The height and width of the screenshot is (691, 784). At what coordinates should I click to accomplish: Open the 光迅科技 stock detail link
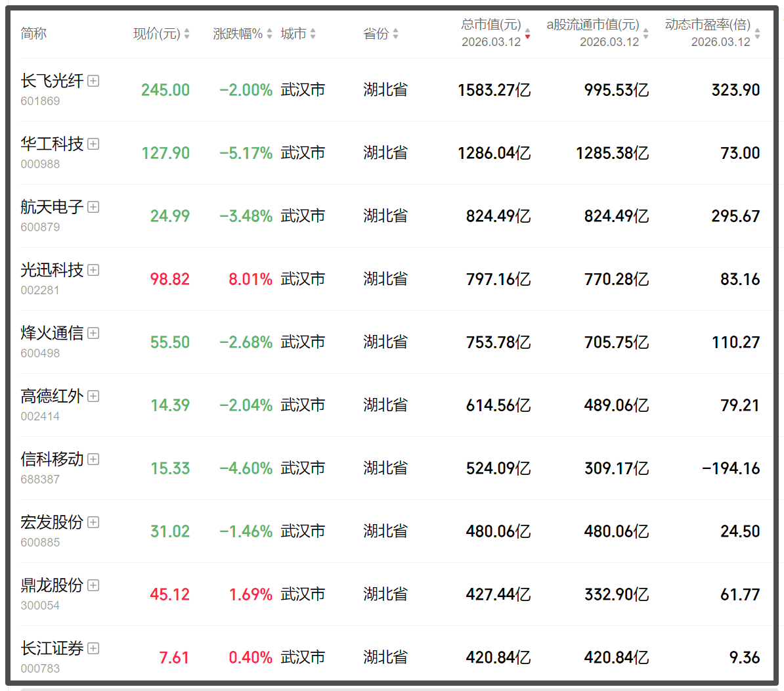coord(52,270)
